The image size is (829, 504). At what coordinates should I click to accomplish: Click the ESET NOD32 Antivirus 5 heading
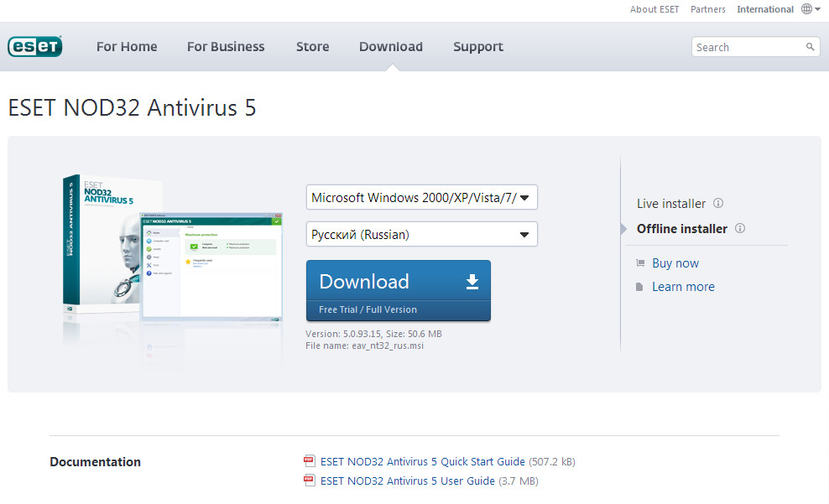tap(133, 108)
